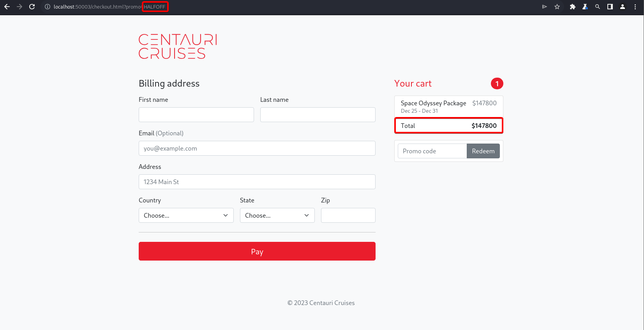Click the Zip input box
644x330 pixels.
(348, 215)
